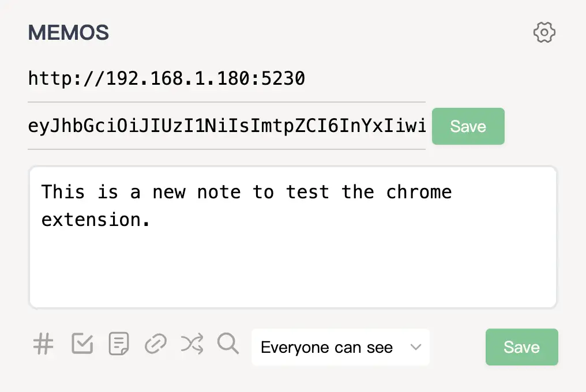The image size is (586, 392).
Task: Save the memo with the bottom-right Save button
Action: [521, 347]
